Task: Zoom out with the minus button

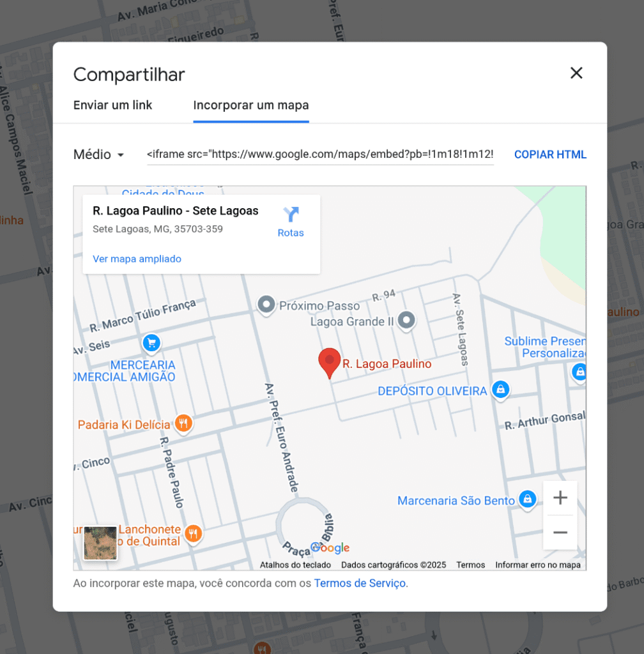Action: 560,533
